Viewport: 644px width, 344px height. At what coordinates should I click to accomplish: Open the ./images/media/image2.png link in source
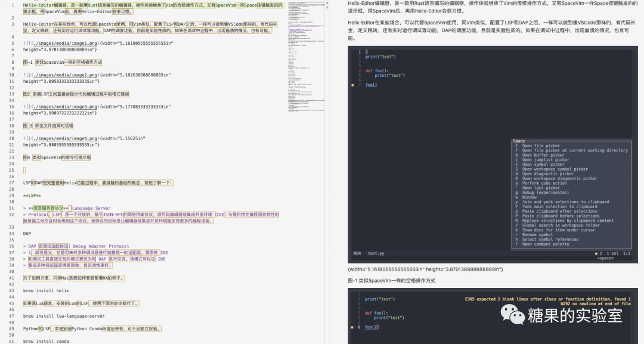(66, 75)
